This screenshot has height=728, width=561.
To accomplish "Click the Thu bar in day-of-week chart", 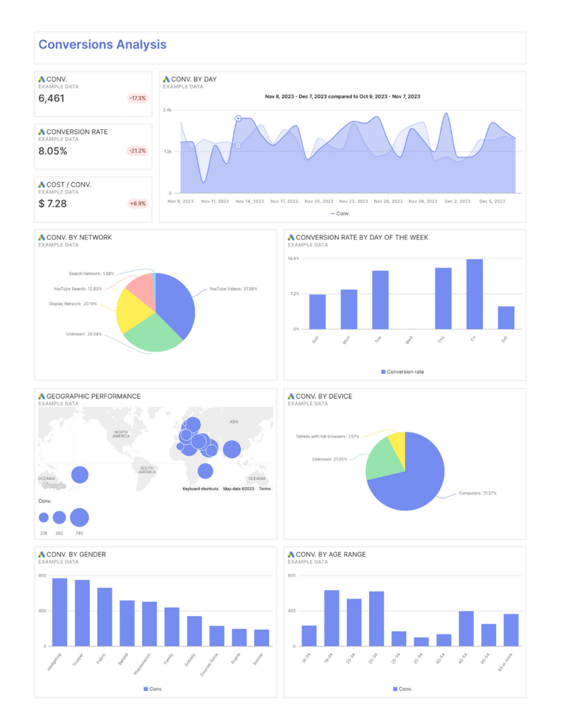I will point(443,298).
